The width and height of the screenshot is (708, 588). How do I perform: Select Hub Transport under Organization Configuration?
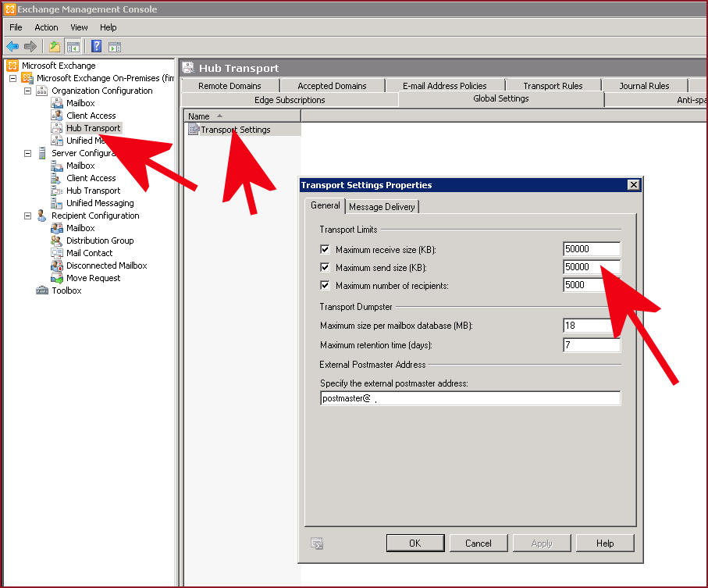(94, 128)
